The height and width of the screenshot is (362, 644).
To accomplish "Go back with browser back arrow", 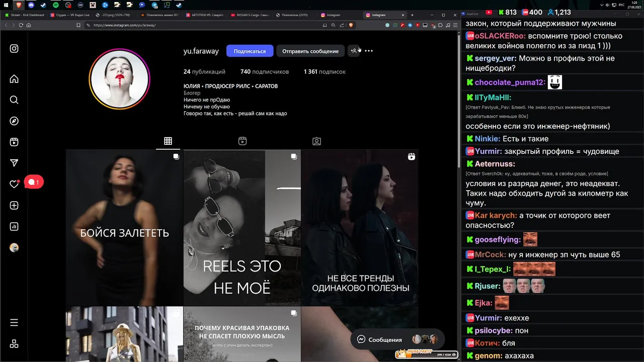I will 6,25.
